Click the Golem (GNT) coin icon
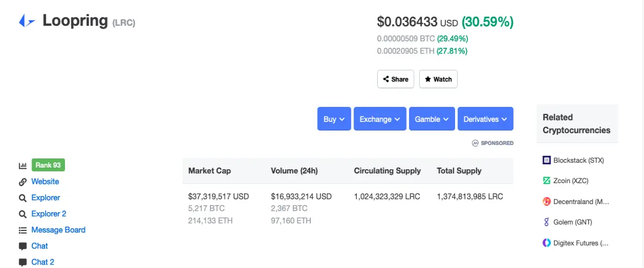This screenshot has width=644, height=268. [546, 222]
